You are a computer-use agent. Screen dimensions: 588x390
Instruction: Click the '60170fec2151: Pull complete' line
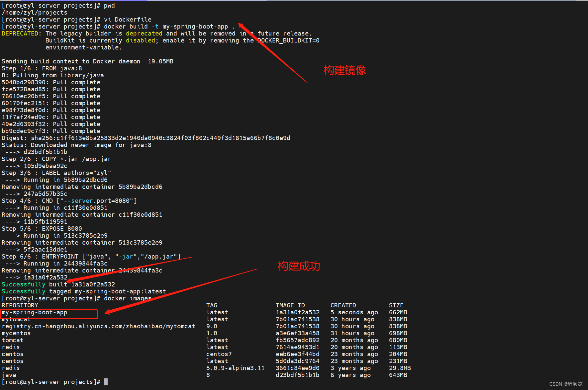(x=51, y=103)
